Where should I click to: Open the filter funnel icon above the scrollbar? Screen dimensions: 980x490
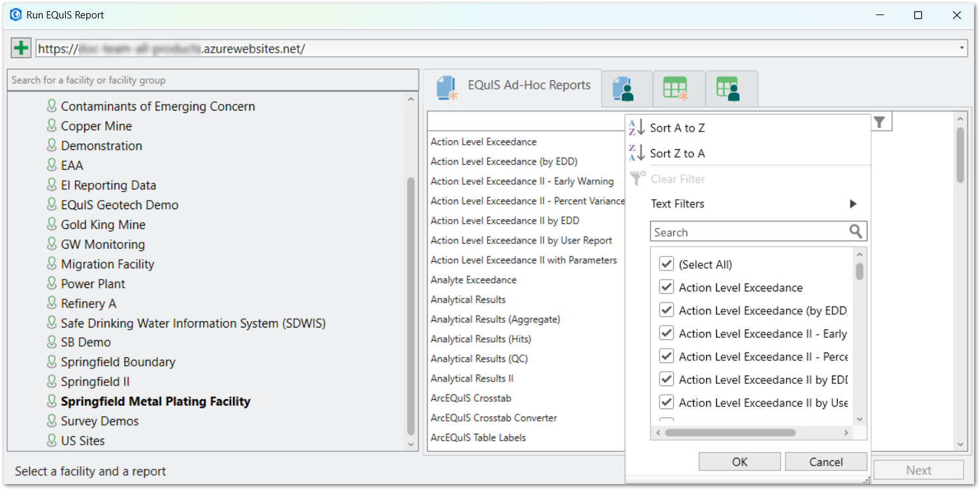click(x=881, y=121)
